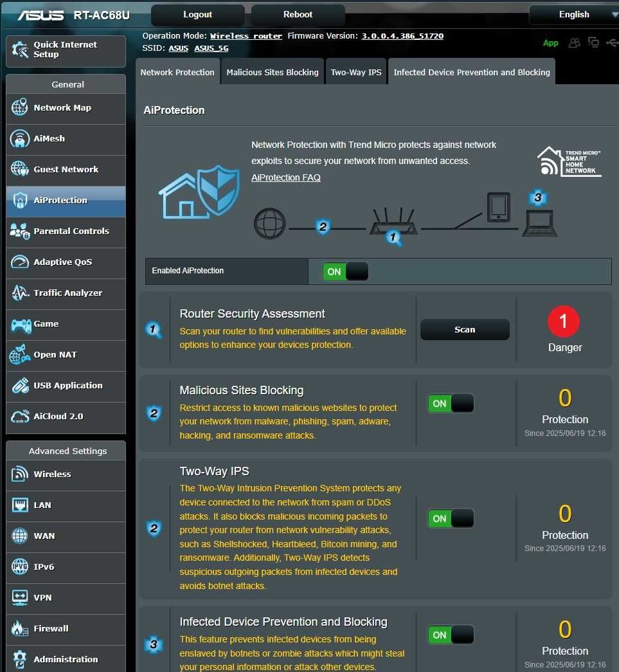Click the Advanced Settings section header

67,451
